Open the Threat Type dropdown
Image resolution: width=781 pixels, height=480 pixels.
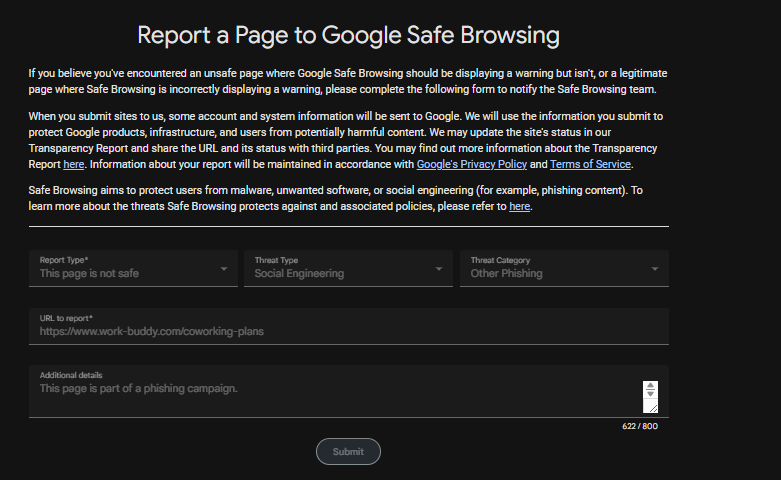[x=348, y=268]
